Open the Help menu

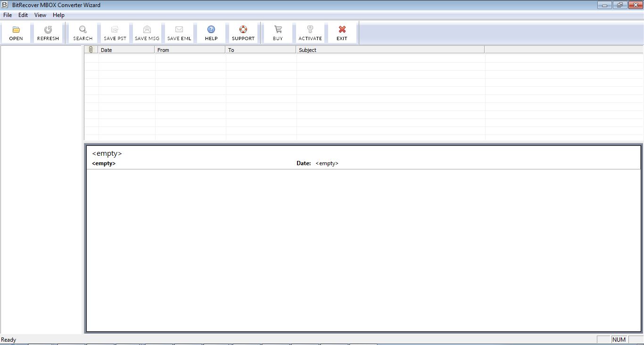[58, 15]
